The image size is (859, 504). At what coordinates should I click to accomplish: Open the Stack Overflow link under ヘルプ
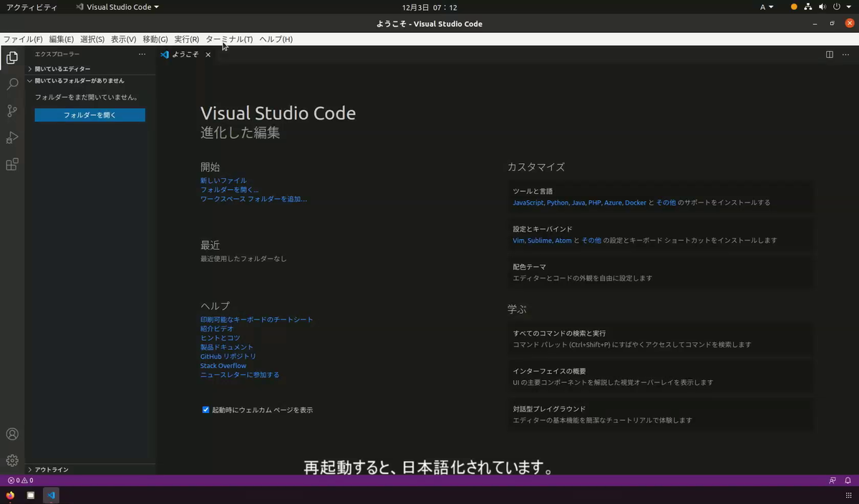[x=223, y=365]
